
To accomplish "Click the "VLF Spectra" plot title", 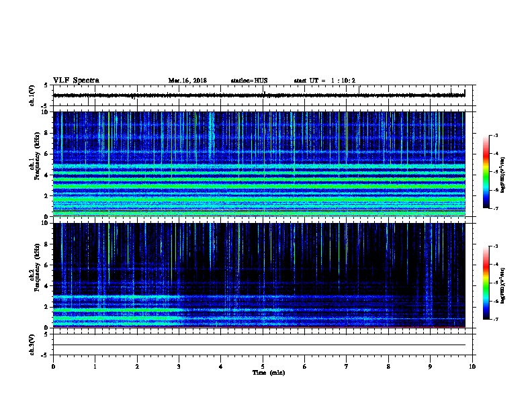I will (x=76, y=81).
